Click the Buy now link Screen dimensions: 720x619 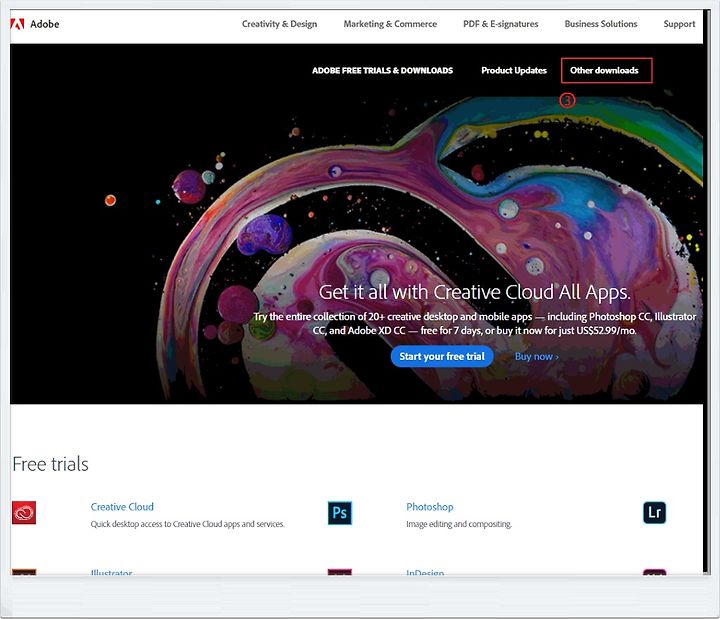click(x=536, y=356)
